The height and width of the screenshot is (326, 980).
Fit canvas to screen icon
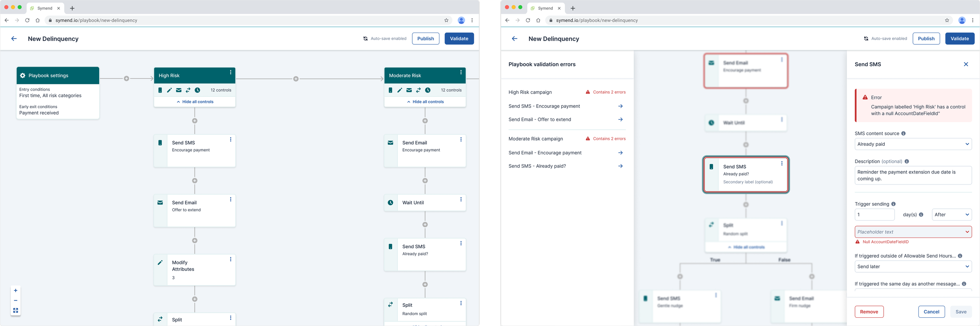[16, 310]
